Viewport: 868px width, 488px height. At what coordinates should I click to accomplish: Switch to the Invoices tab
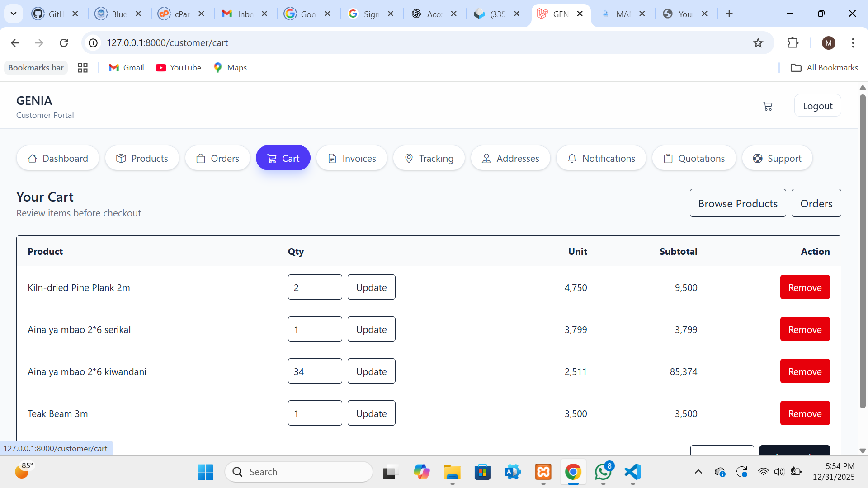pyautogui.click(x=351, y=158)
